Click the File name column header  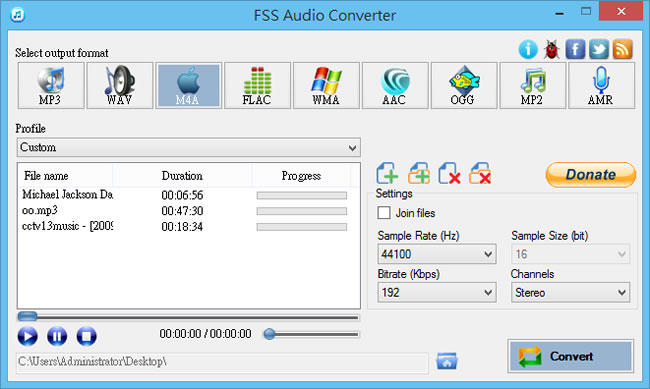coord(65,176)
